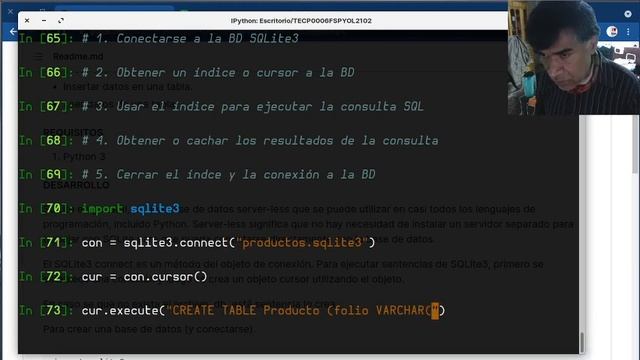Click the 'REQUISITOS' heading behind the terminal
The width and height of the screenshot is (640, 360).
tap(73, 132)
